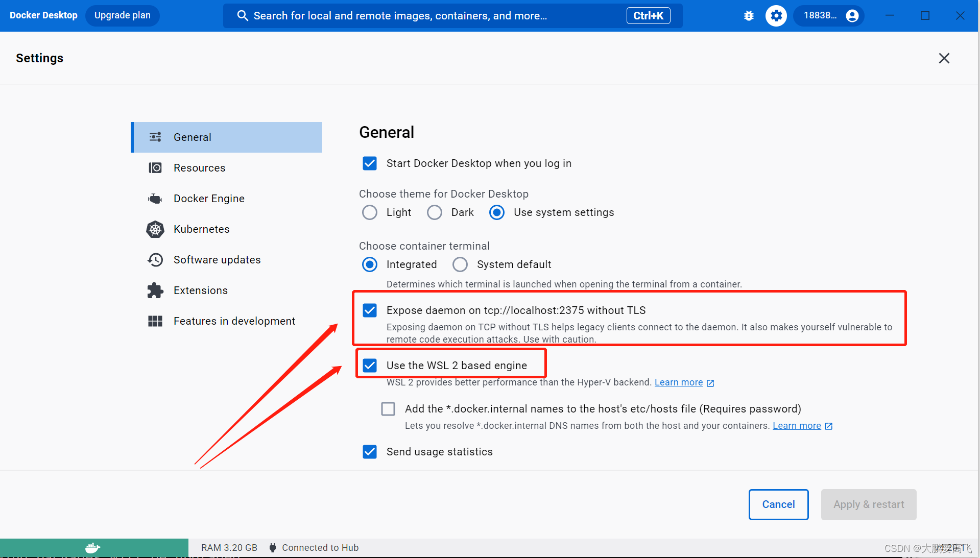Click the Features in development grid icon

click(155, 321)
